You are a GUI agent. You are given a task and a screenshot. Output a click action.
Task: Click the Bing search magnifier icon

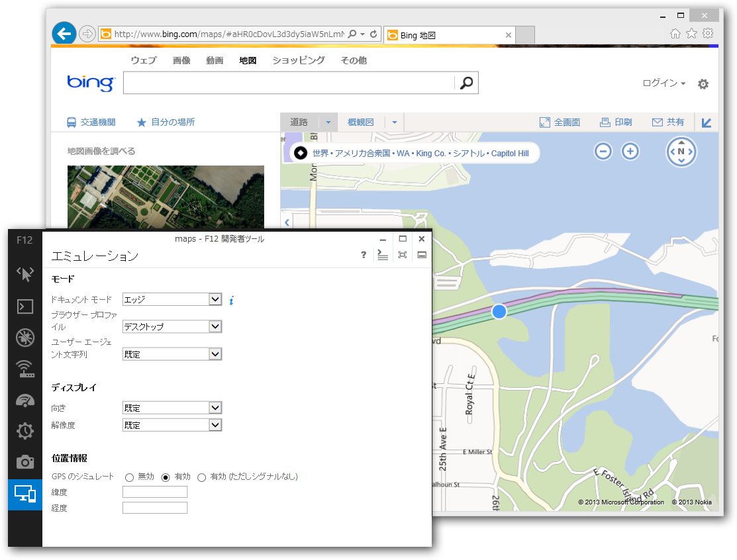click(x=466, y=82)
